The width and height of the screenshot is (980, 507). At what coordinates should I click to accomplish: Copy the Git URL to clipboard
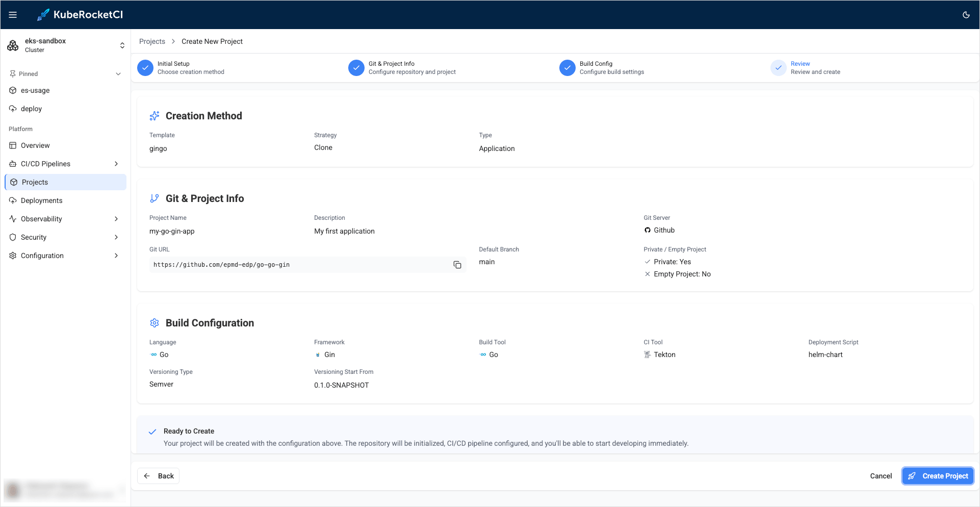[457, 265]
